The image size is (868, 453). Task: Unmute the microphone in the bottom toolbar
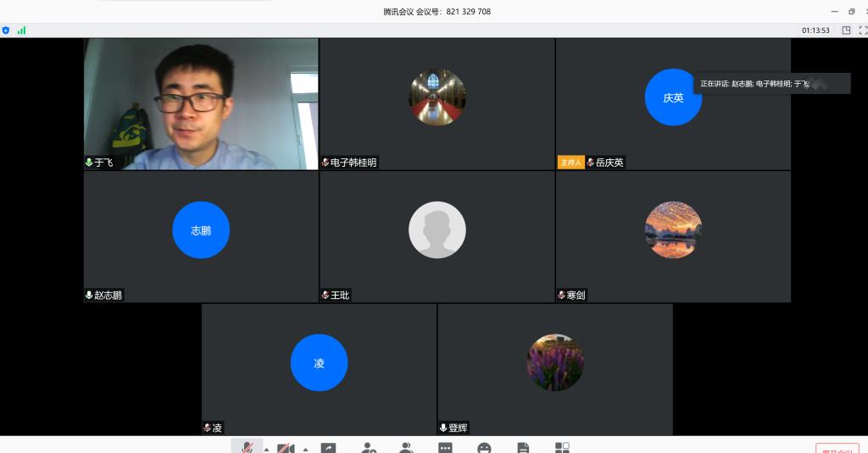tap(248, 447)
